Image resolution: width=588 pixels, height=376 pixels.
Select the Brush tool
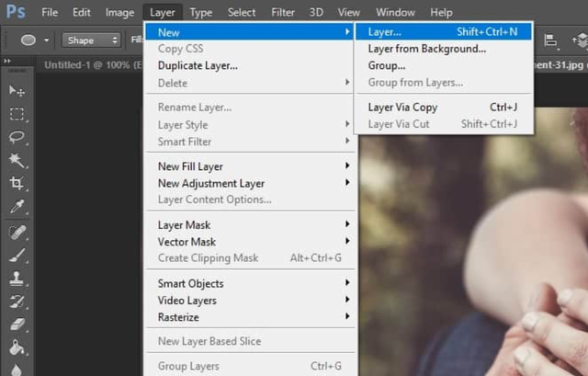[x=17, y=256]
